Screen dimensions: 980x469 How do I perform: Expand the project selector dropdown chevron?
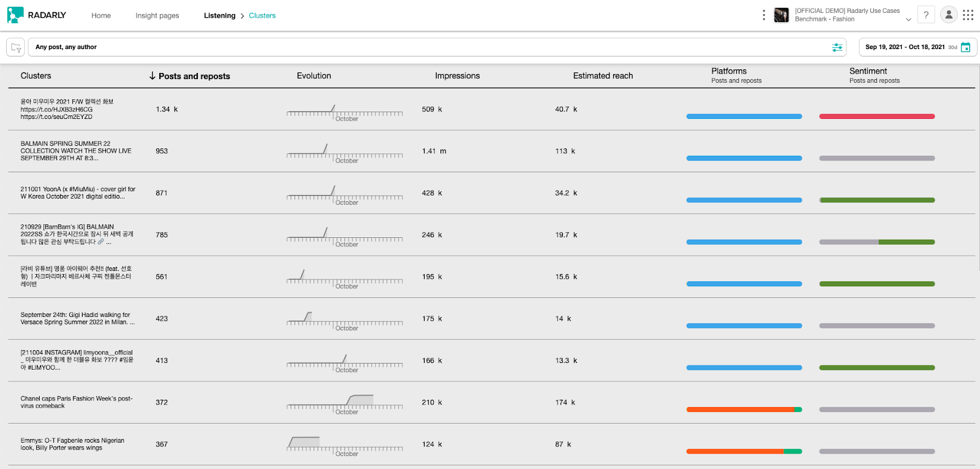908,19
